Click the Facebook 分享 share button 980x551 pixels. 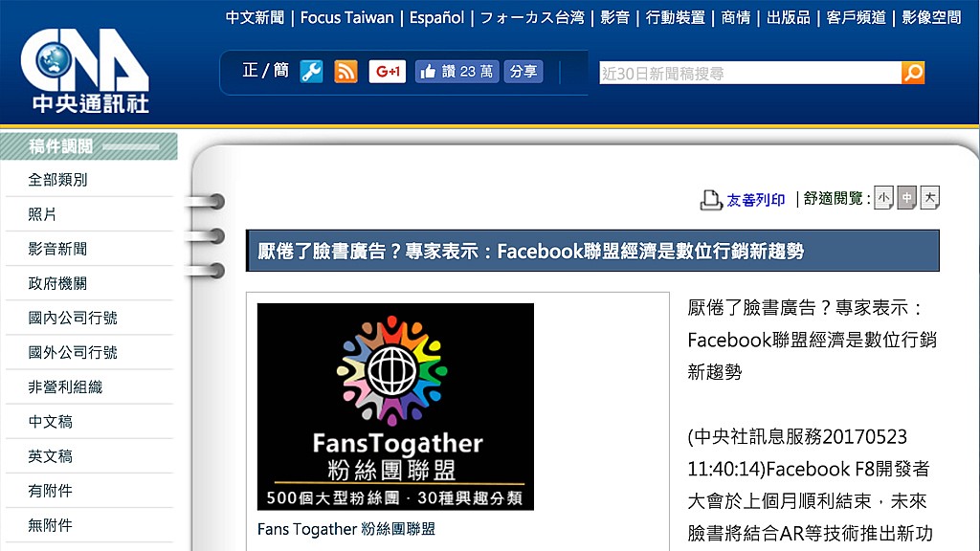tap(523, 71)
